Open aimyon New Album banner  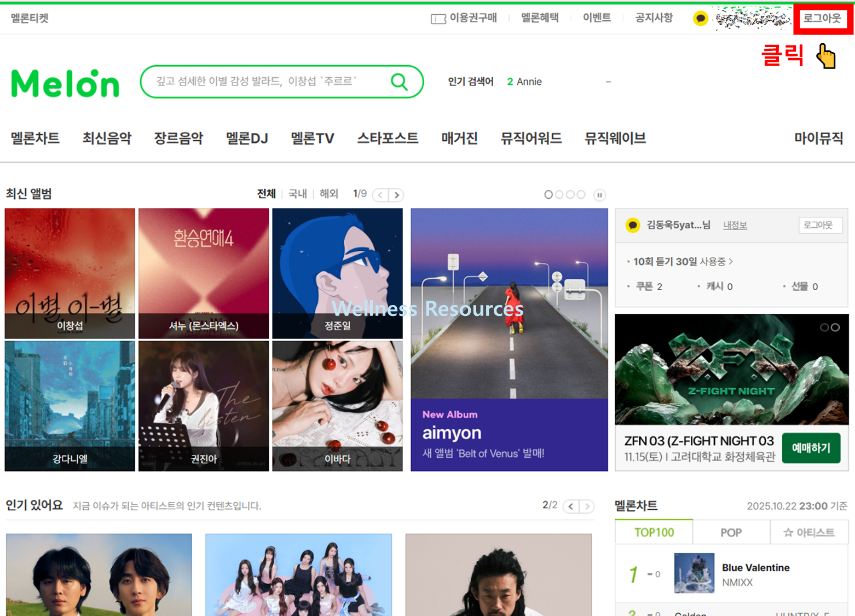pos(509,339)
